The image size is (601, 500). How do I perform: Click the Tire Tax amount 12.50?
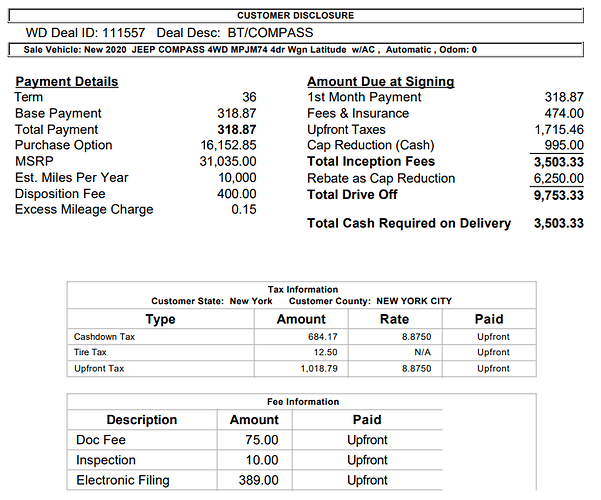coord(325,352)
